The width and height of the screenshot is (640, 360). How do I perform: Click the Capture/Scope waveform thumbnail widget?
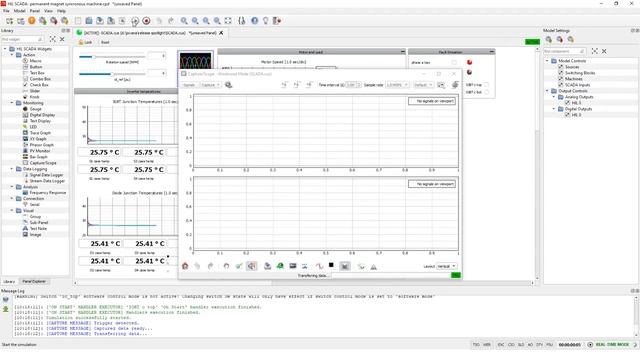click(x=196, y=60)
